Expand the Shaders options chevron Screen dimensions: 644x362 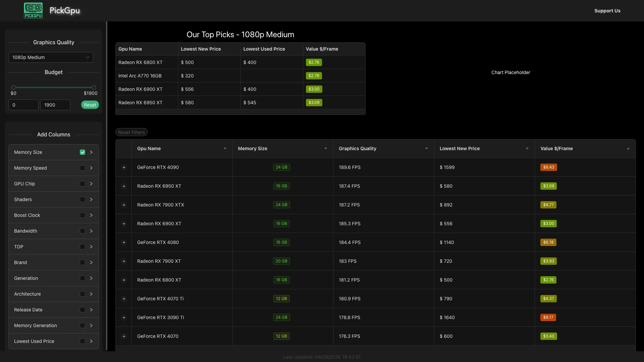(x=91, y=199)
